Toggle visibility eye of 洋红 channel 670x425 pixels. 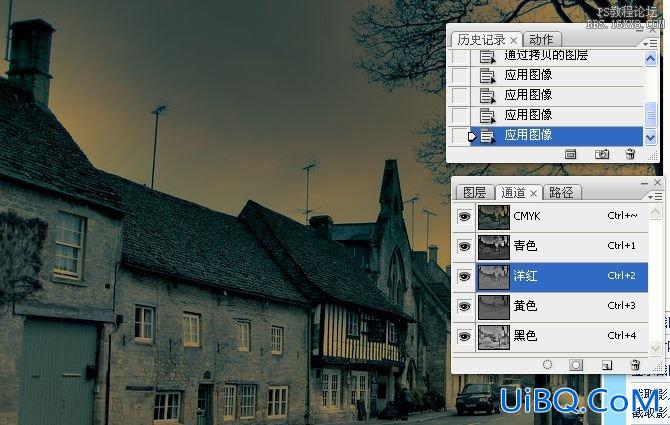pyautogui.click(x=464, y=276)
